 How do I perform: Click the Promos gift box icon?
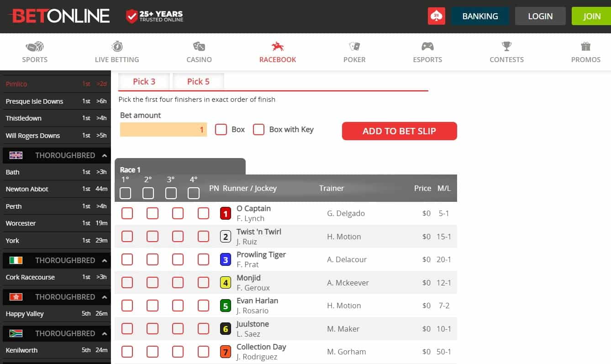[x=586, y=46]
